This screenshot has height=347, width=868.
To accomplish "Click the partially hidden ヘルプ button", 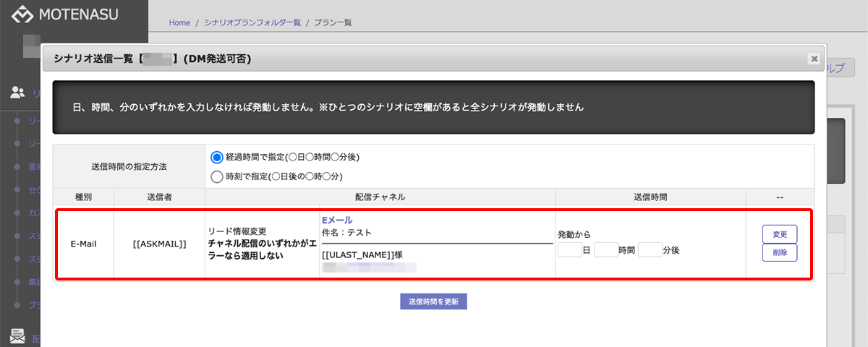I will tap(839, 68).
